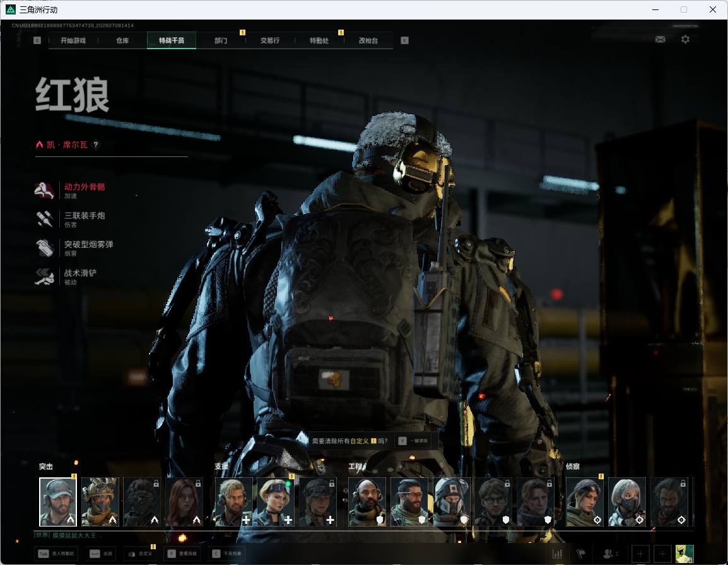The image size is (728, 565).
Task: Click the Q key icon left of tabs
Action: tap(37, 40)
